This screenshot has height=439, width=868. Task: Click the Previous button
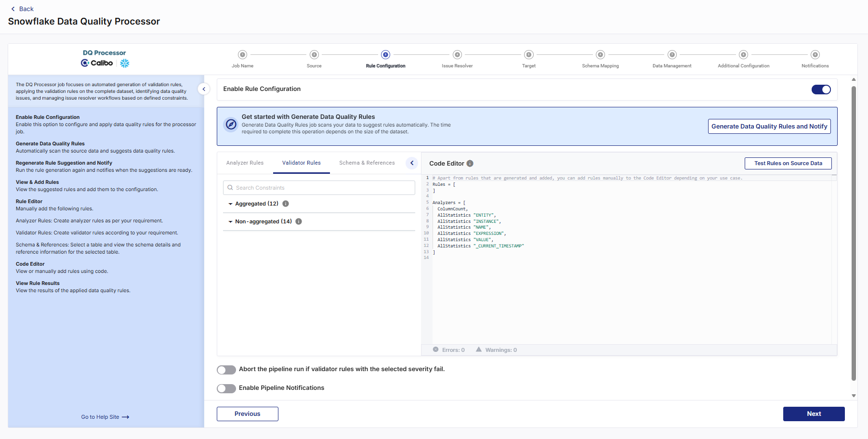tap(248, 414)
